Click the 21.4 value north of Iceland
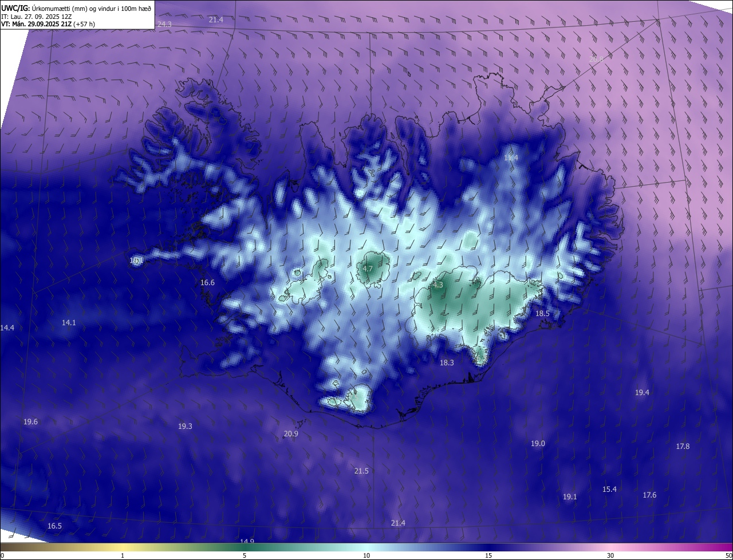This screenshot has width=733, height=560. [x=216, y=19]
